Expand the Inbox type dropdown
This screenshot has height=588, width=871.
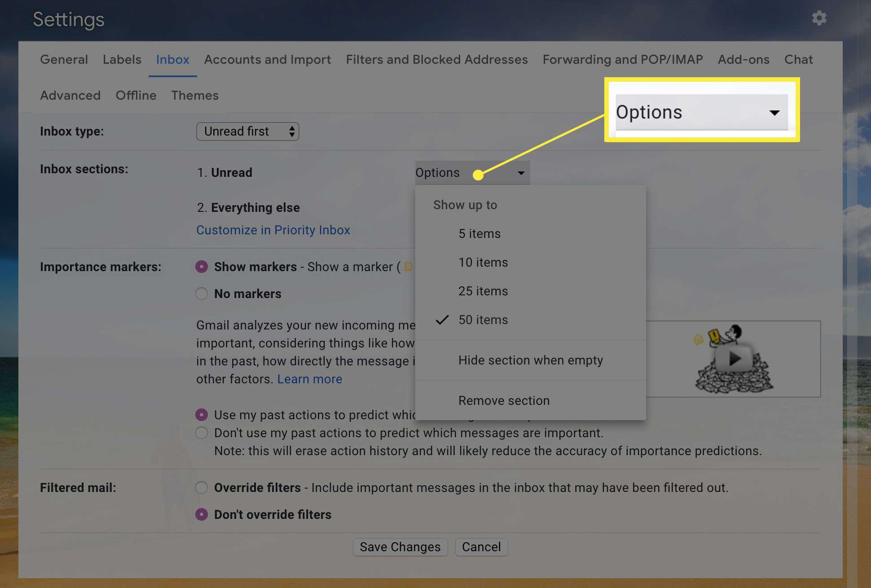click(x=247, y=131)
